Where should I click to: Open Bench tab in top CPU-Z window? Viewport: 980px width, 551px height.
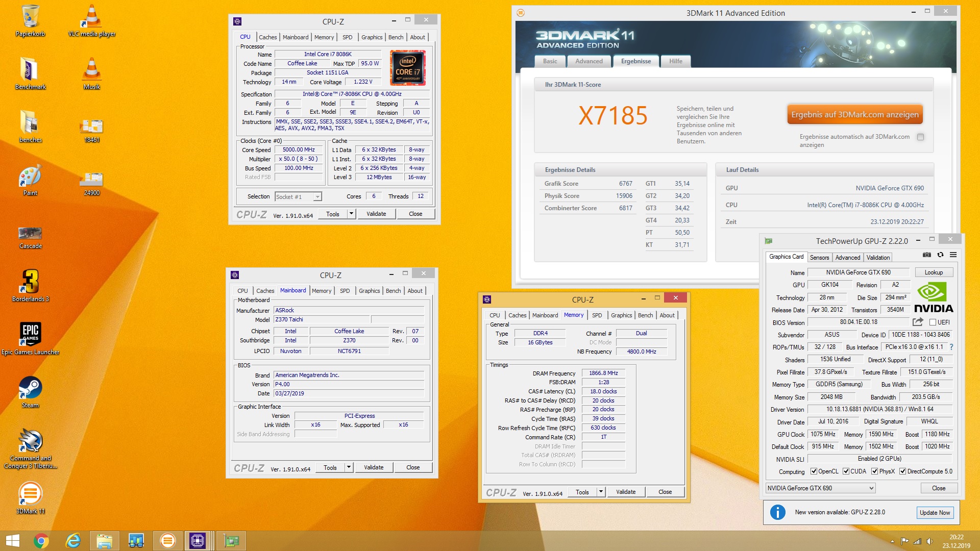tap(396, 37)
